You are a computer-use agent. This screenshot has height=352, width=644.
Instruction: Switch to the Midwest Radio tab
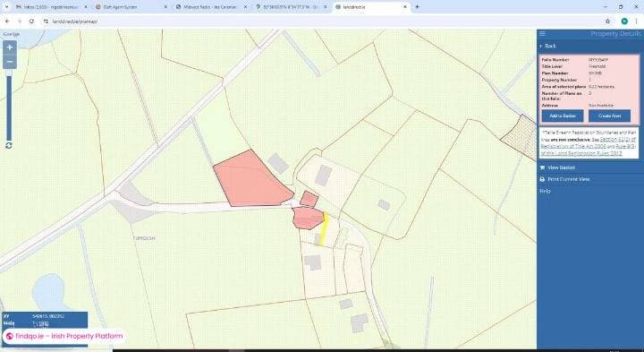coord(210,7)
